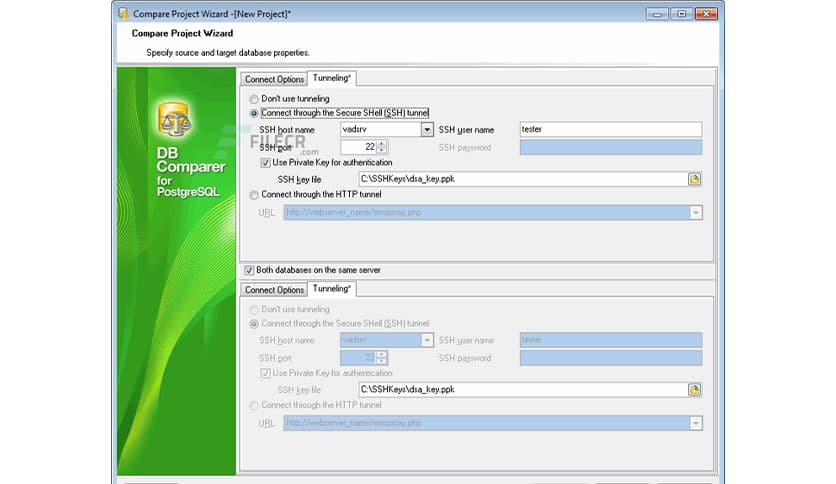Expand upper HTTP tunnel URL dropdown
Screen dimensions: 836x484
coord(695,213)
